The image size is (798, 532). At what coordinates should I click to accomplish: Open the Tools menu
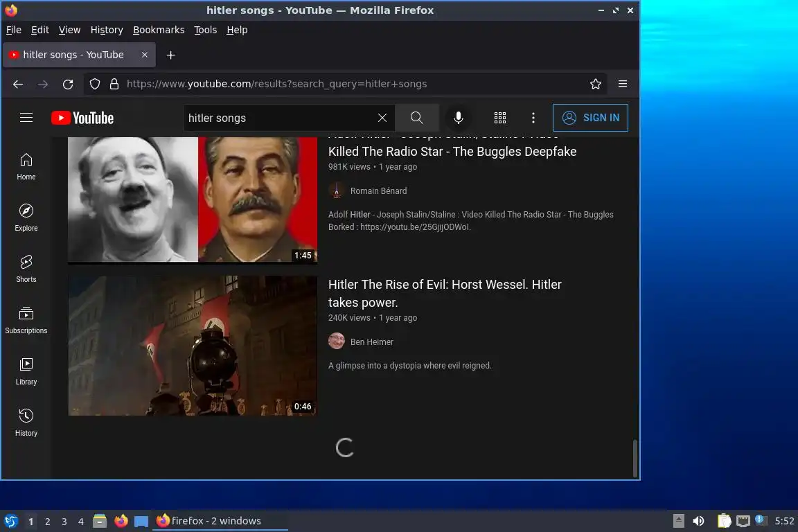coord(206,30)
